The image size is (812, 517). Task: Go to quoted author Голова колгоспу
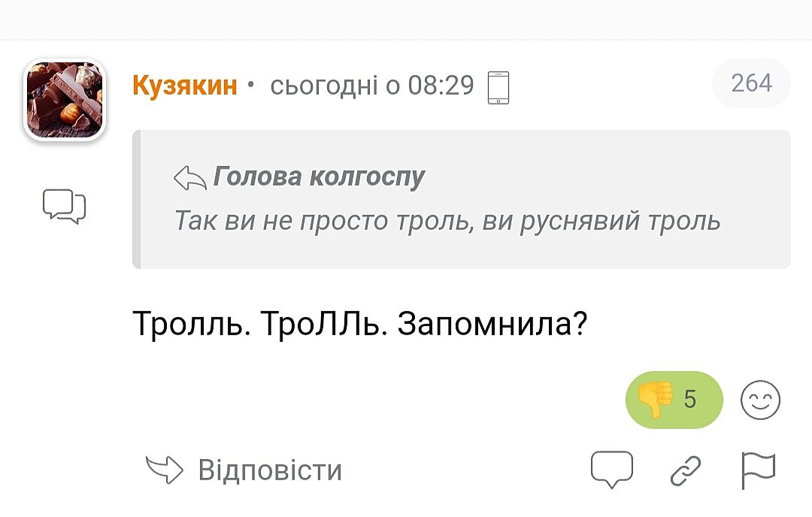pos(320,177)
